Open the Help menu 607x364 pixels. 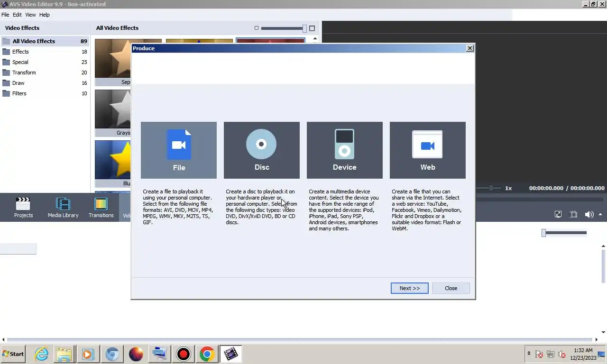[45, 15]
